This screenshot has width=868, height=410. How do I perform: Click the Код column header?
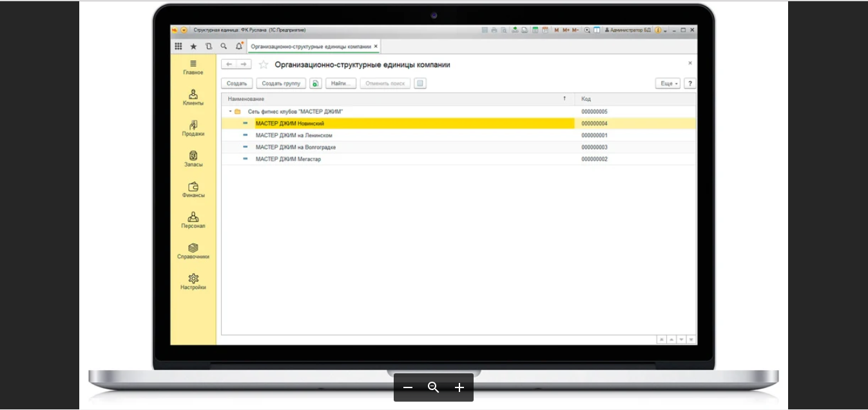(635, 99)
